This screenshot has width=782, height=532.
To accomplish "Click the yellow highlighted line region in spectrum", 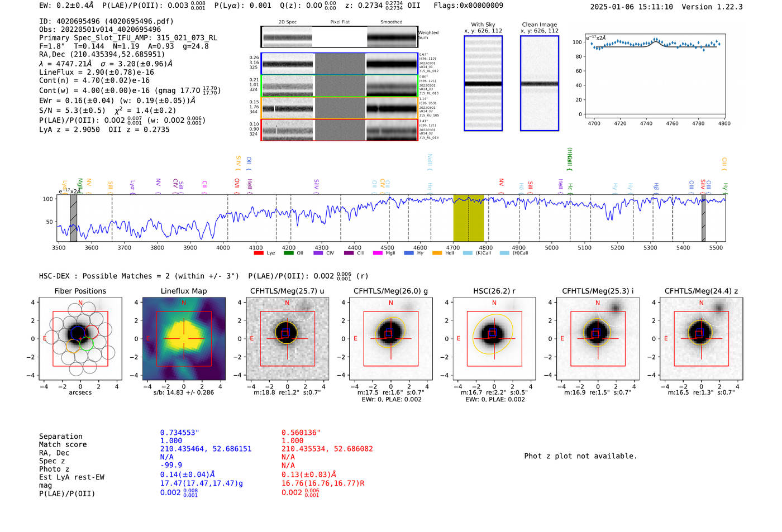I will tap(469, 218).
